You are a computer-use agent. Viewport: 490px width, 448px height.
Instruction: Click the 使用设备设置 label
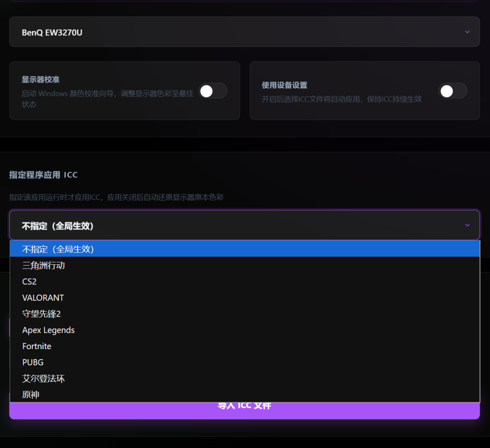point(284,85)
